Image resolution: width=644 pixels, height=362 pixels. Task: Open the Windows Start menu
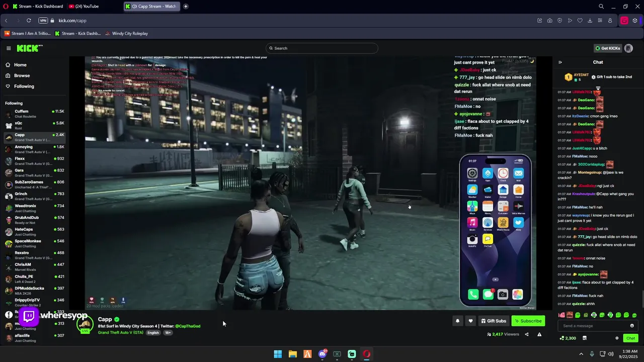(278, 354)
